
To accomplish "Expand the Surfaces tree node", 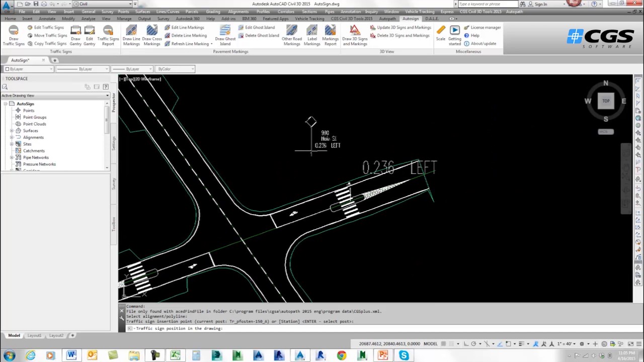I will click(x=12, y=131).
